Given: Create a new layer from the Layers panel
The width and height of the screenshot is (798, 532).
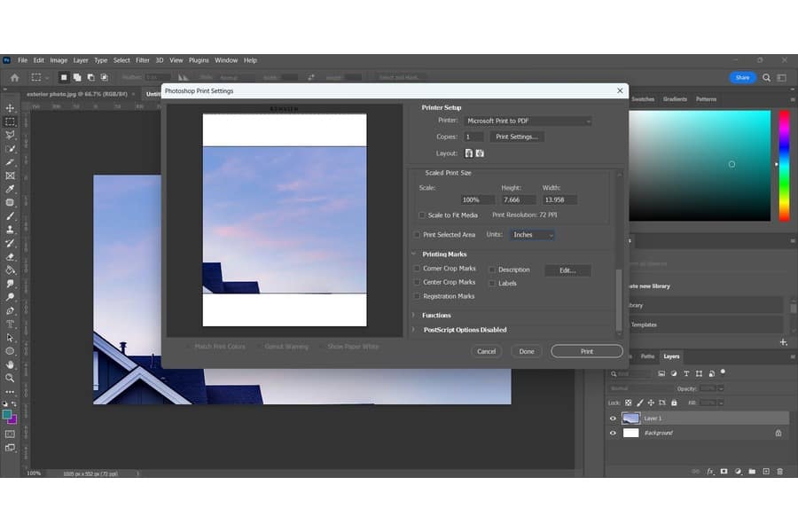Looking at the screenshot, I should 766,472.
